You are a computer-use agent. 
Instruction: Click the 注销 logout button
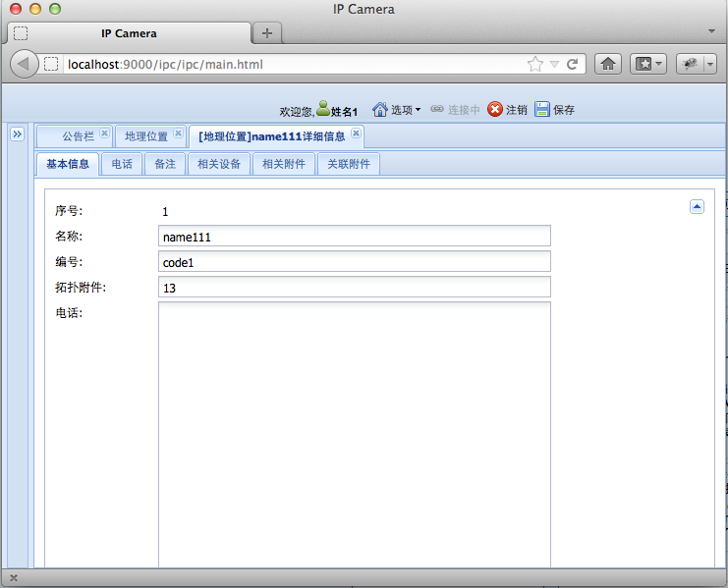507,109
